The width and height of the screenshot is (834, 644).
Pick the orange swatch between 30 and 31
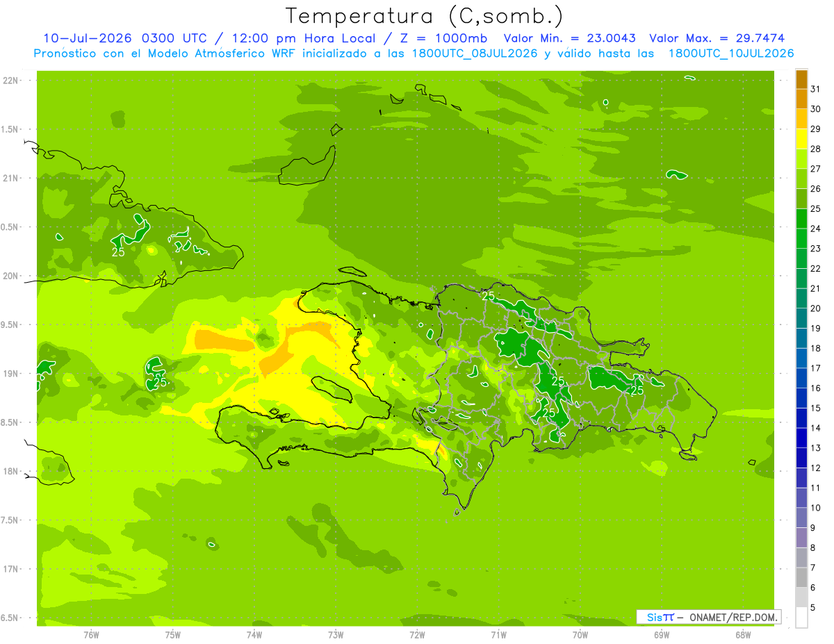pos(801,99)
